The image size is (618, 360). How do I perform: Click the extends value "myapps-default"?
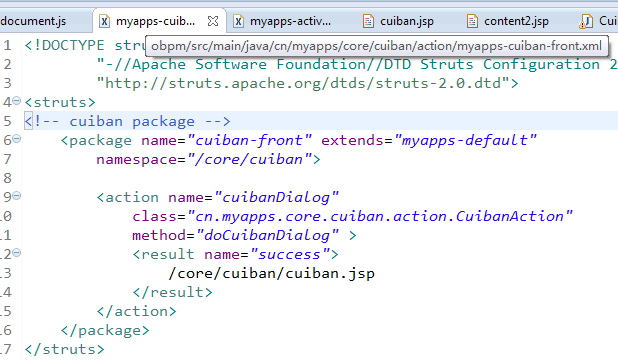pos(465,140)
